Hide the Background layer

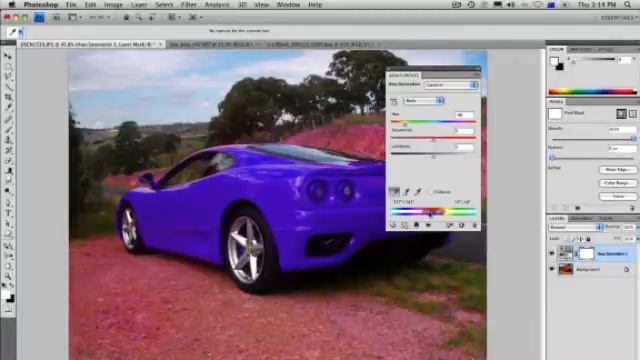click(x=552, y=269)
